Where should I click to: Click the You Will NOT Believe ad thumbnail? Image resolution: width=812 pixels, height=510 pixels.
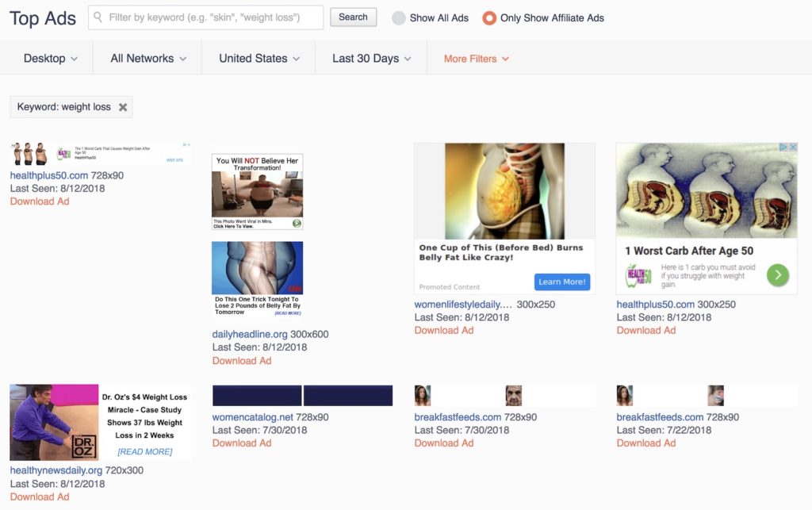pos(257,192)
